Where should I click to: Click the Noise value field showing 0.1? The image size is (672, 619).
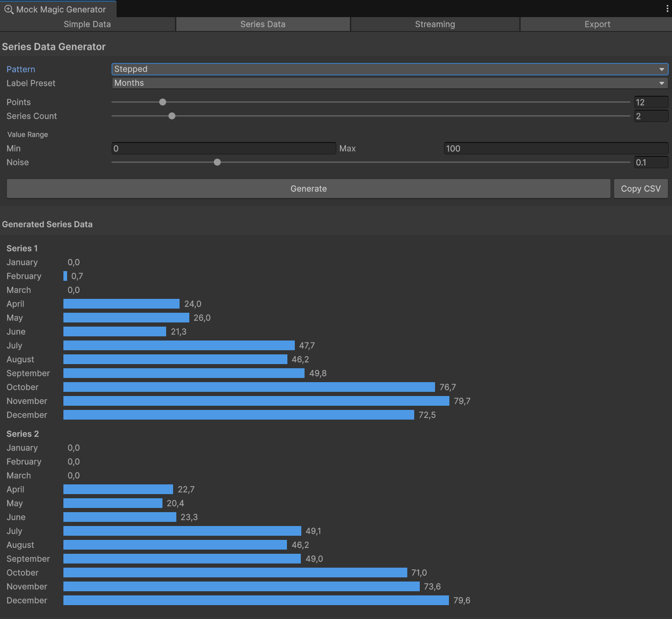pos(651,162)
